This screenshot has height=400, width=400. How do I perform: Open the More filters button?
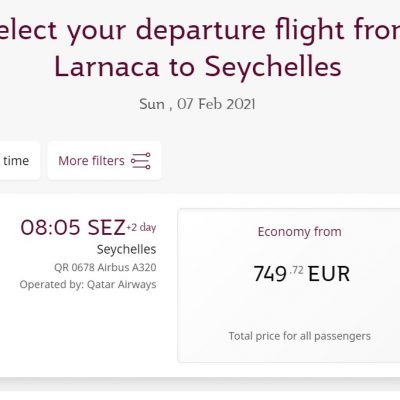pyautogui.click(x=104, y=161)
